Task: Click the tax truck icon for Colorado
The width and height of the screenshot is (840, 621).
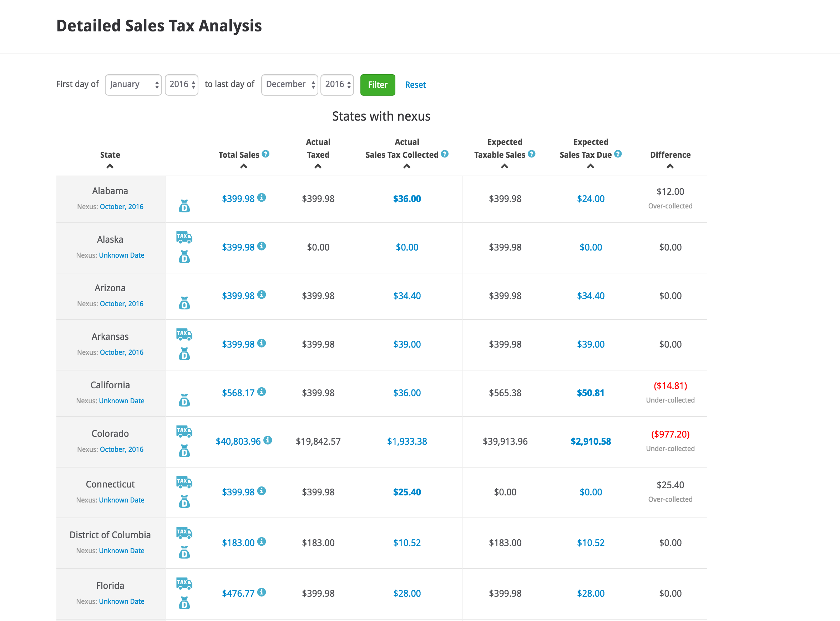Action: 184,431
